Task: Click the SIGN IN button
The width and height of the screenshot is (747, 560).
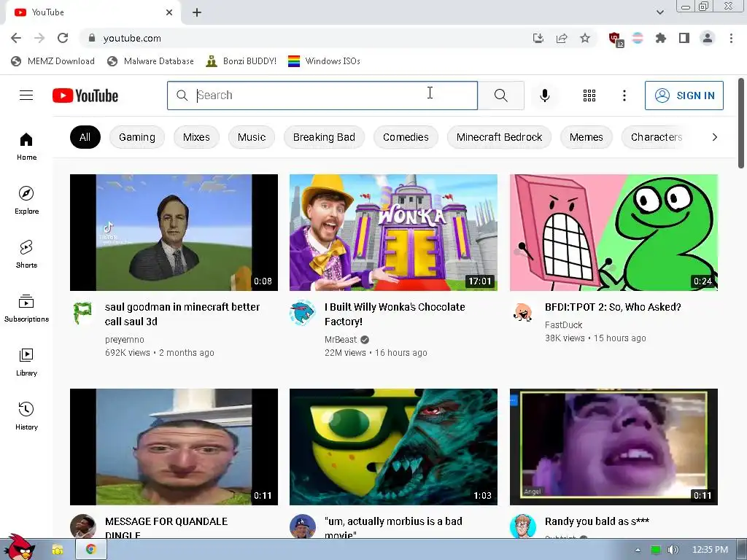Action: pos(684,96)
